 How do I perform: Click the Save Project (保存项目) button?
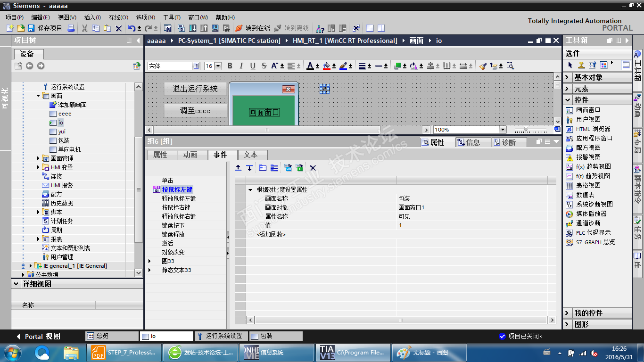(45, 28)
